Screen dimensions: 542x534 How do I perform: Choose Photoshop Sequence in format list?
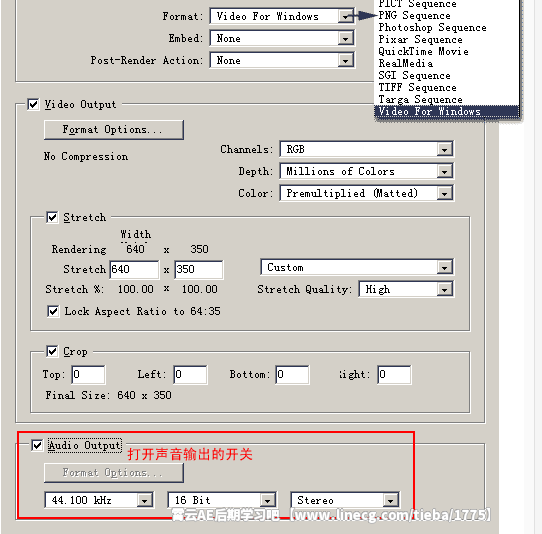432,27
